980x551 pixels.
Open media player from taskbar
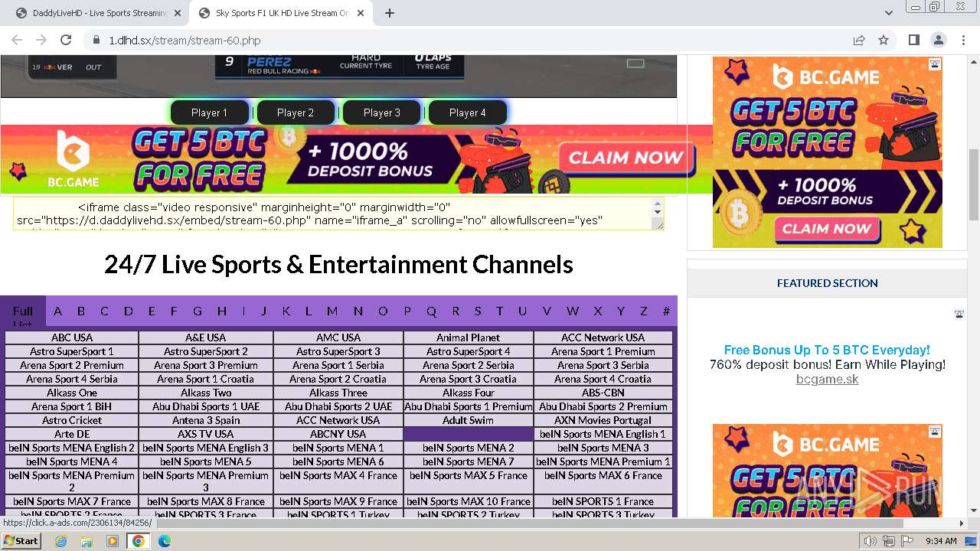coord(113,541)
